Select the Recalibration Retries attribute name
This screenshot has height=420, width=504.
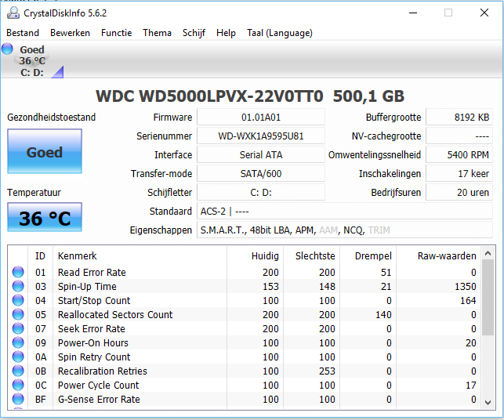coord(102,371)
